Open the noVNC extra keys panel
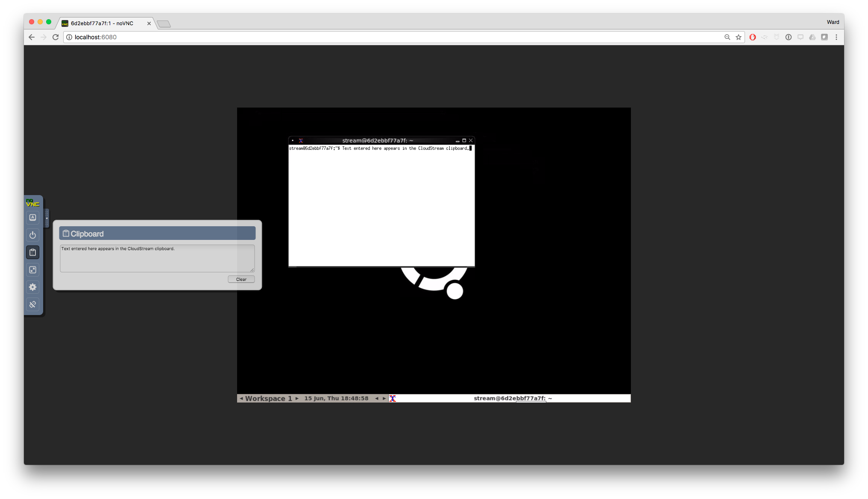 point(32,218)
